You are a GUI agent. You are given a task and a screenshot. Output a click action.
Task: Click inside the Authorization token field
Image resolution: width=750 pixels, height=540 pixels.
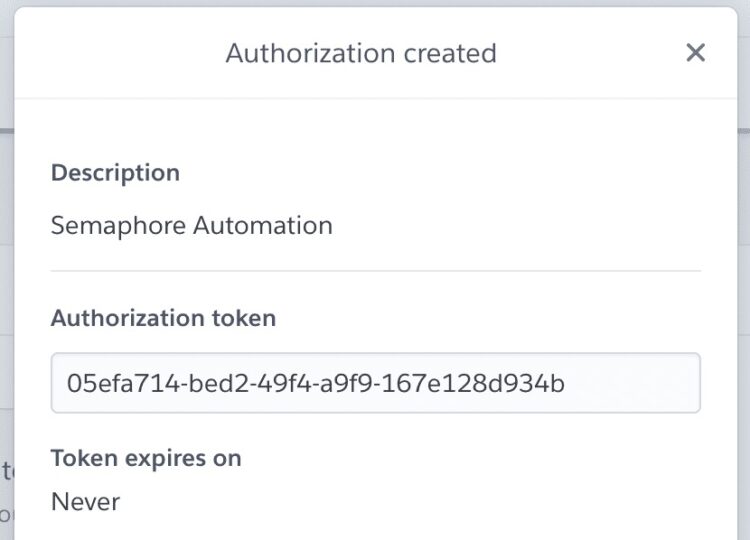click(375, 383)
